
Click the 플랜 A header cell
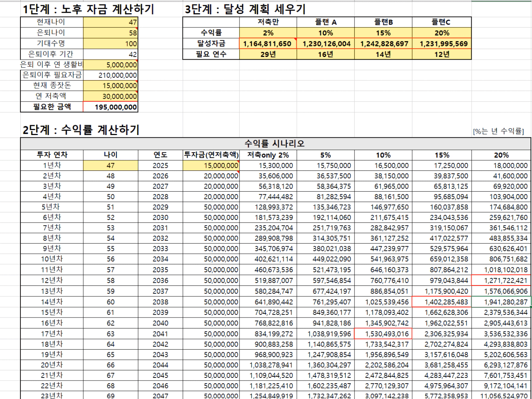pos(326,22)
